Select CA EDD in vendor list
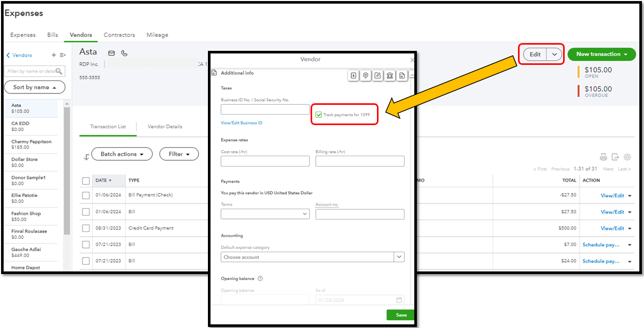 31,127
